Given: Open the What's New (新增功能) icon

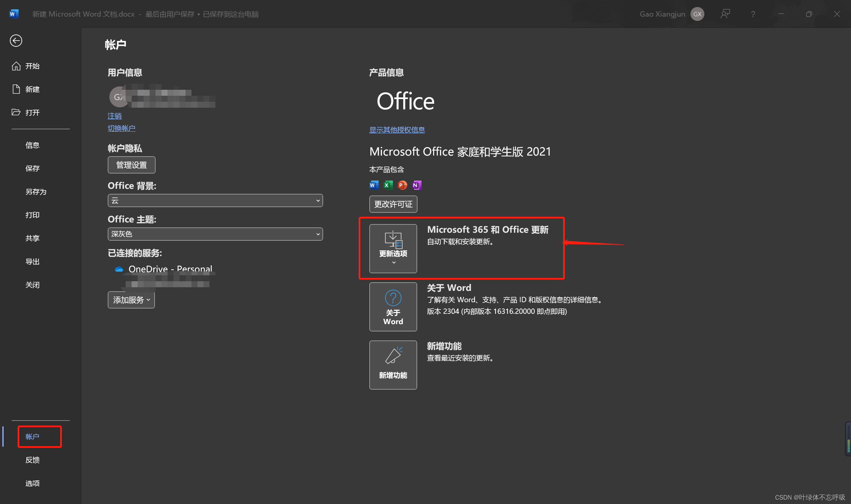Looking at the screenshot, I should pyautogui.click(x=393, y=365).
